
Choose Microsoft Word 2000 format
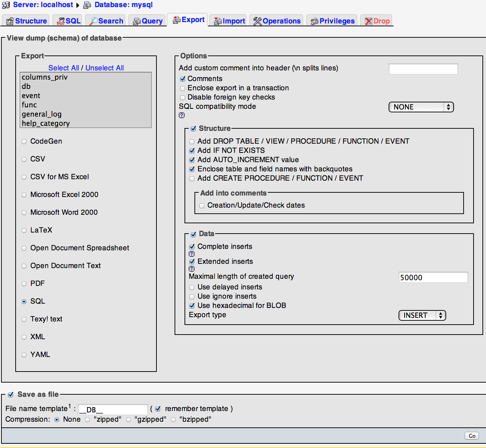[24, 213]
